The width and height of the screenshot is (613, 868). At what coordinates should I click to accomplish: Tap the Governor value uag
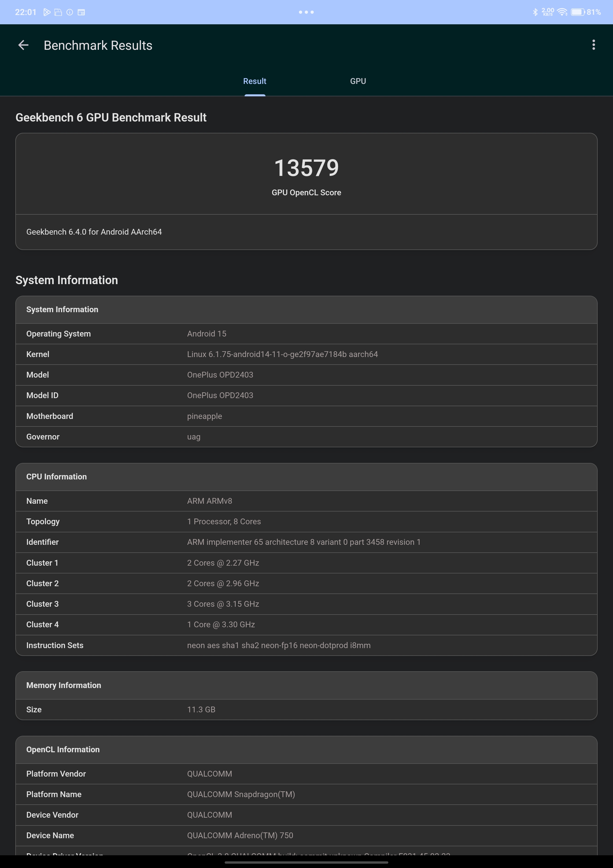pyautogui.click(x=194, y=437)
